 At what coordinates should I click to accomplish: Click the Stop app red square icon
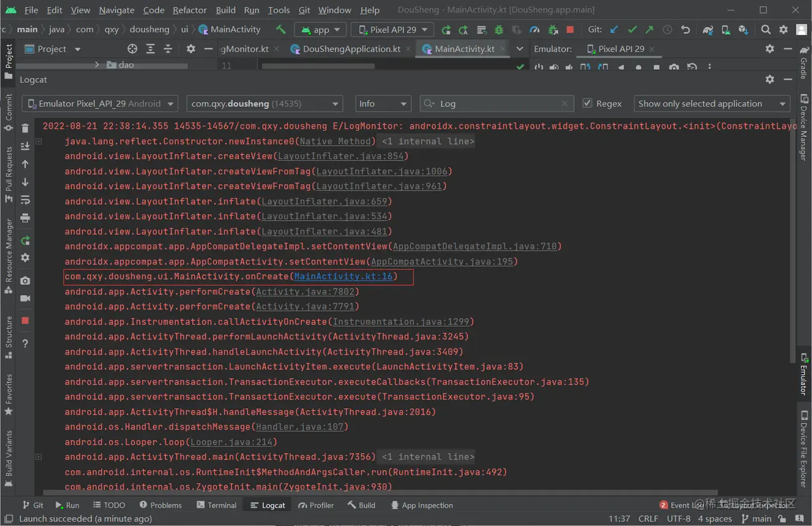coord(570,30)
